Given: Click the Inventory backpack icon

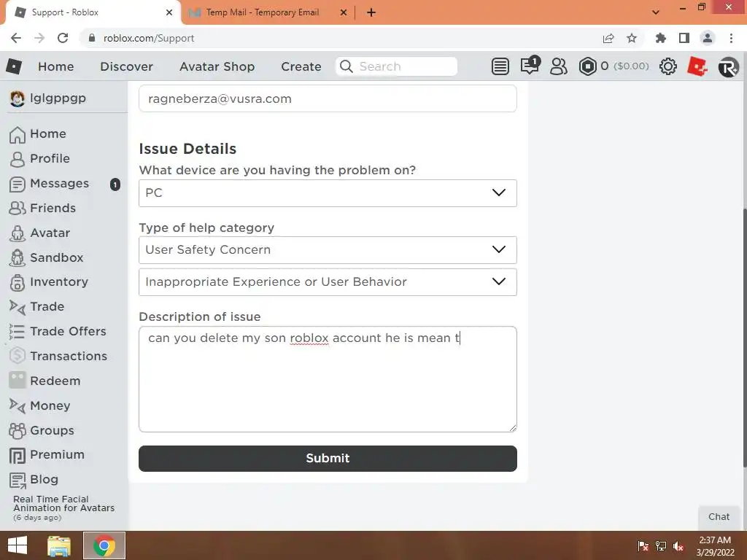Looking at the screenshot, I should click(x=18, y=282).
